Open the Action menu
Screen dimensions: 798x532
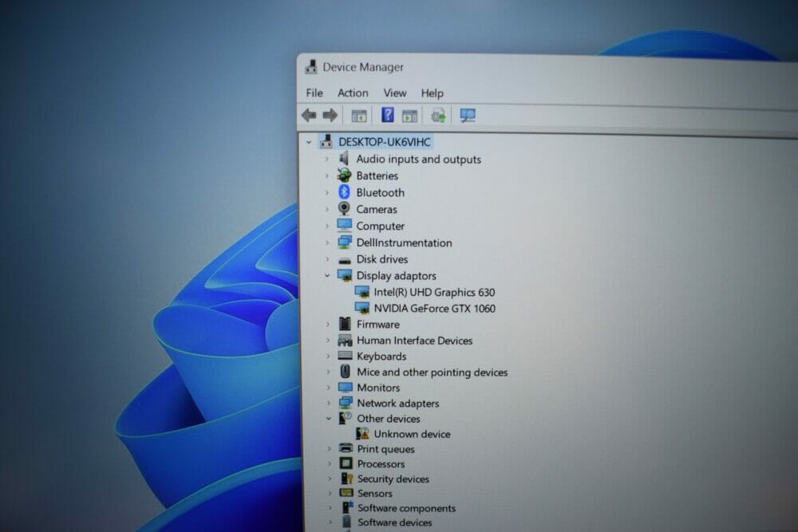pyautogui.click(x=353, y=93)
